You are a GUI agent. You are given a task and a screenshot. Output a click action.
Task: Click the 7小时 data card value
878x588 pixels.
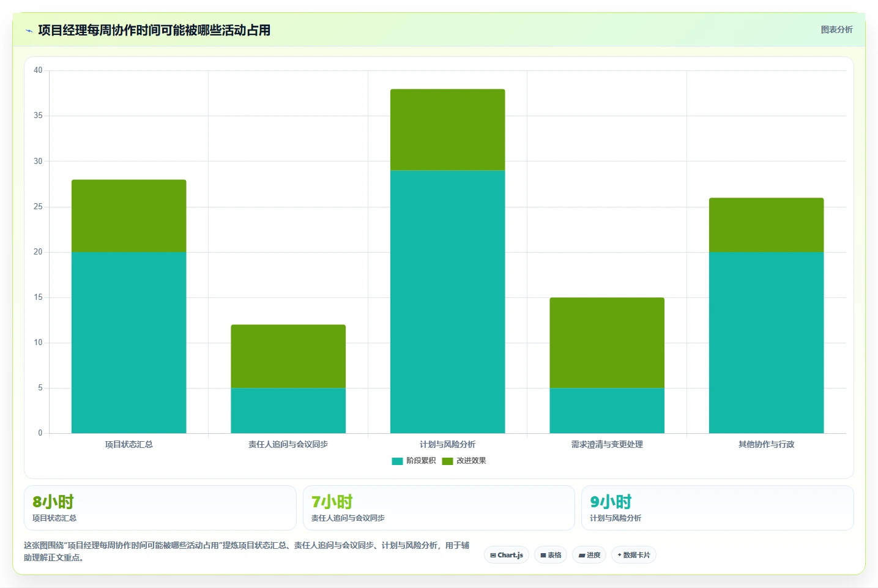coord(332,502)
